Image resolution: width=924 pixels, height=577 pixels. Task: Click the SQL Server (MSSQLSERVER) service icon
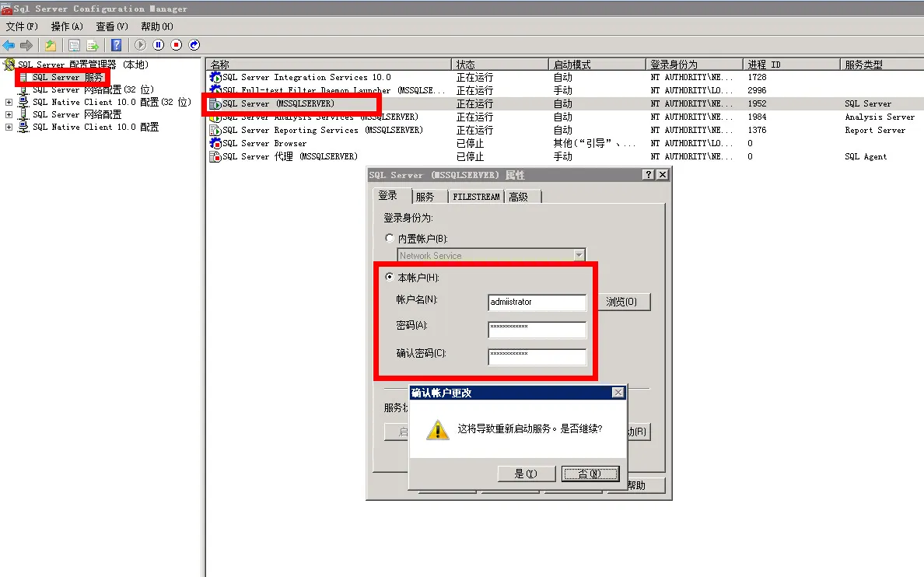pyautogui.click(x=215, y=103)
